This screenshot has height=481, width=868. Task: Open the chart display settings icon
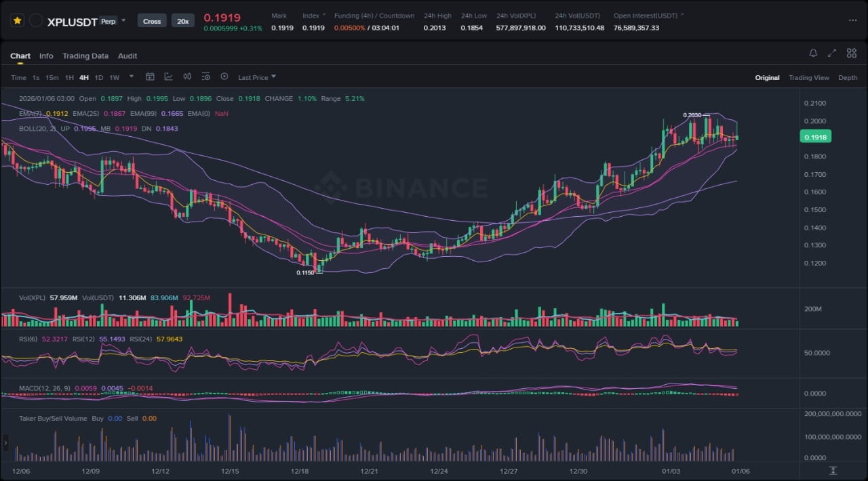click(x=205, y=77)
